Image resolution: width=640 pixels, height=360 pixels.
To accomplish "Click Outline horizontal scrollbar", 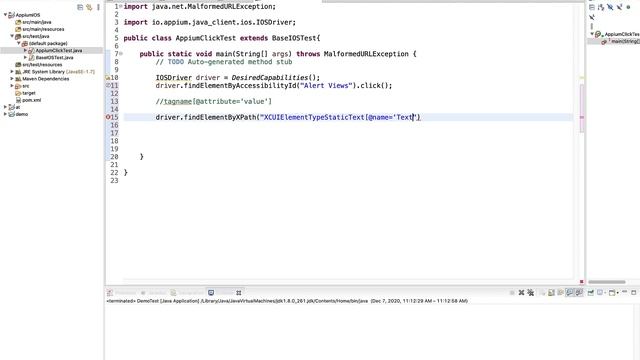I will pos(607,282).
